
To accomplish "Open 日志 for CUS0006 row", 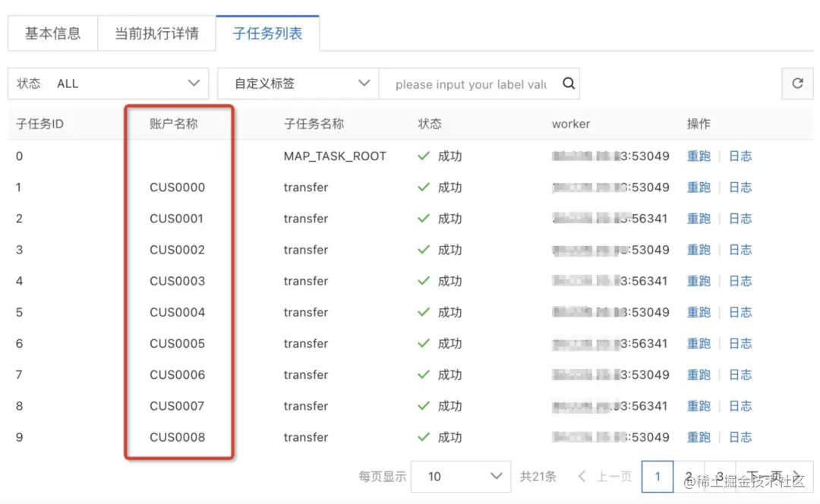I will (740, 375).
